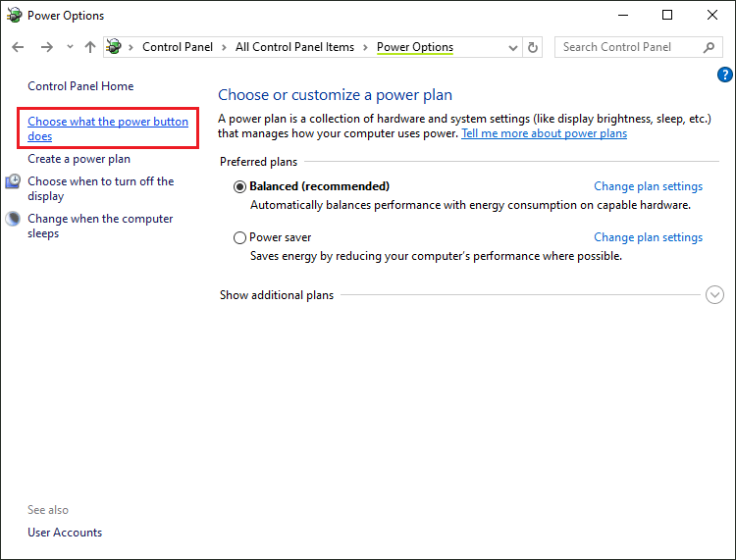Refresh the Power Options page

(x=532, y=47)
